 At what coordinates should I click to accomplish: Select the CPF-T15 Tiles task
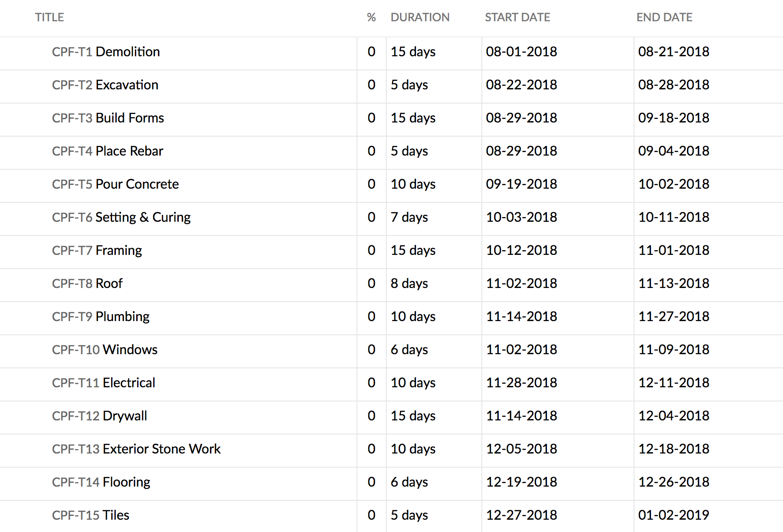(90, 515)
